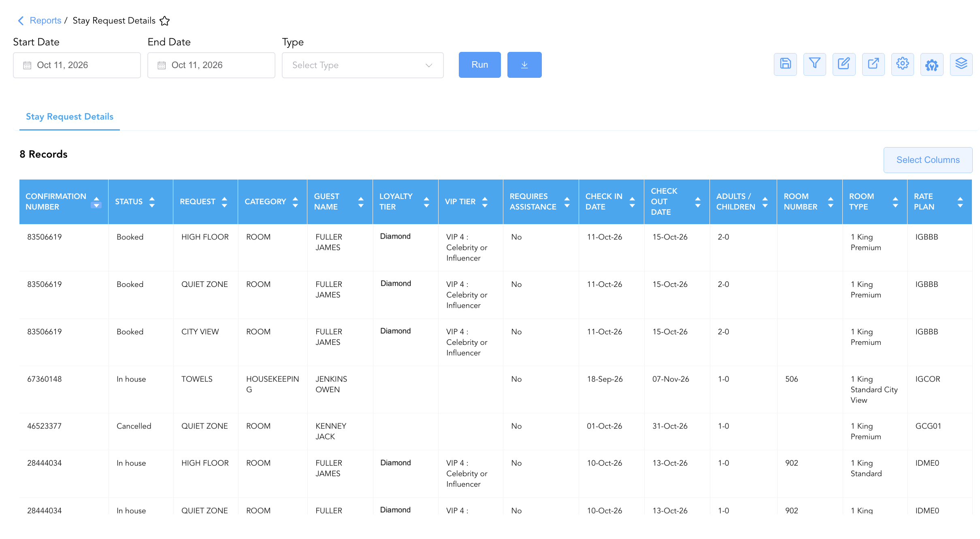This screenshot has height=539, width=980.
Task: Open the settings gear icon
Action: pos(902,64)
